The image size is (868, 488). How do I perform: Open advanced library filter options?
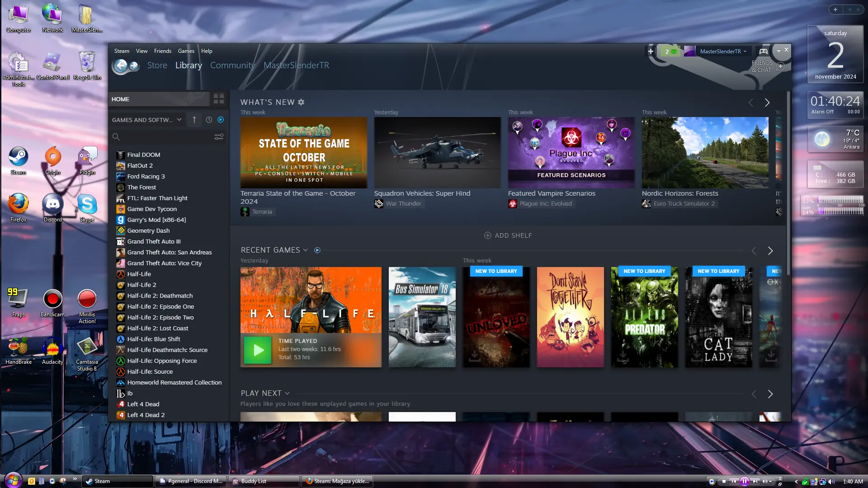[x=219, y=136]
